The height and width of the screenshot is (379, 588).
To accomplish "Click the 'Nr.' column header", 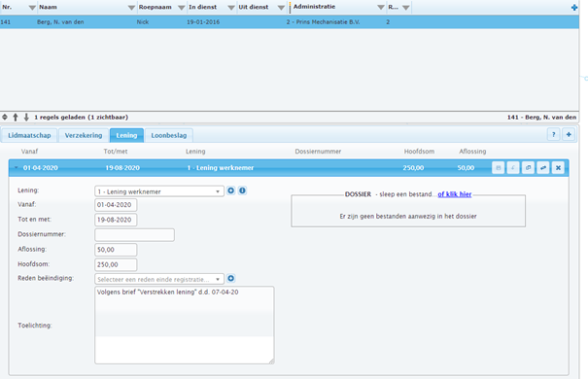I will pyautogui.click(x=7, y=7).
